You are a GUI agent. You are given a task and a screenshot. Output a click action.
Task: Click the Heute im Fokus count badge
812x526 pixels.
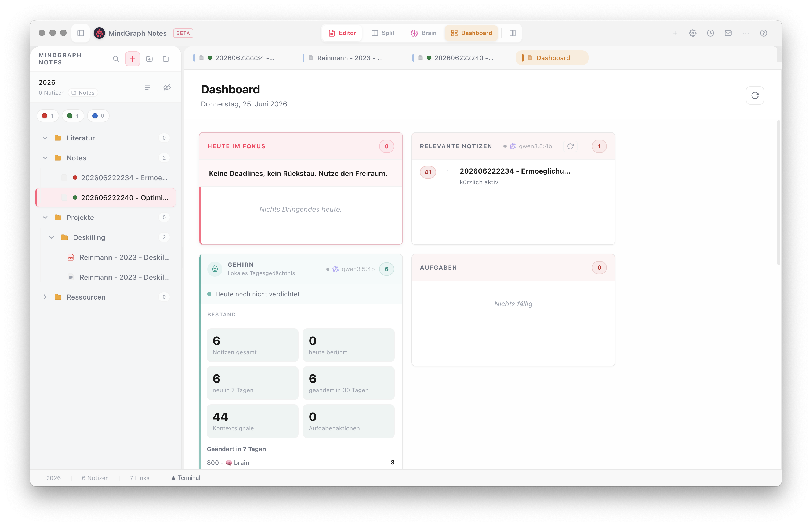click(386, 146)
